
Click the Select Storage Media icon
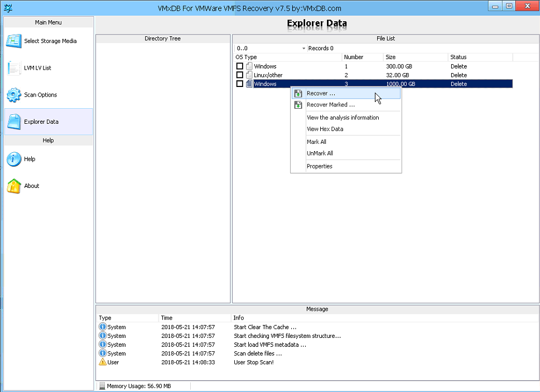(14, 41)
